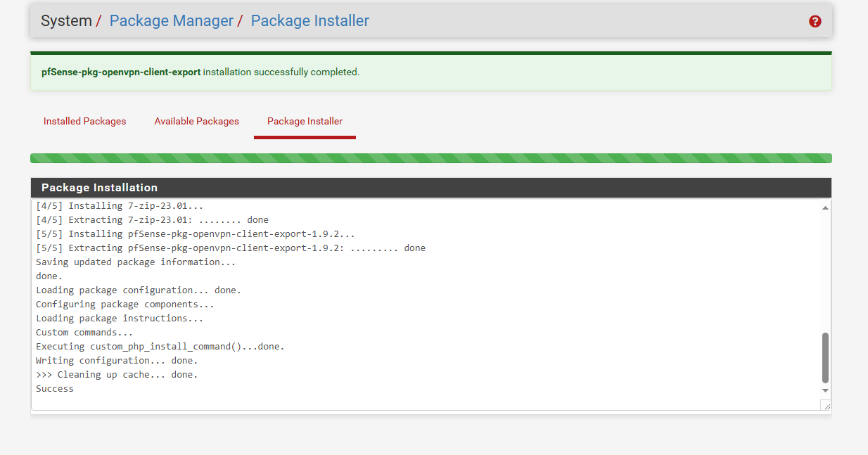Open the Package Installer breadcrumb link

click(310, 21)
